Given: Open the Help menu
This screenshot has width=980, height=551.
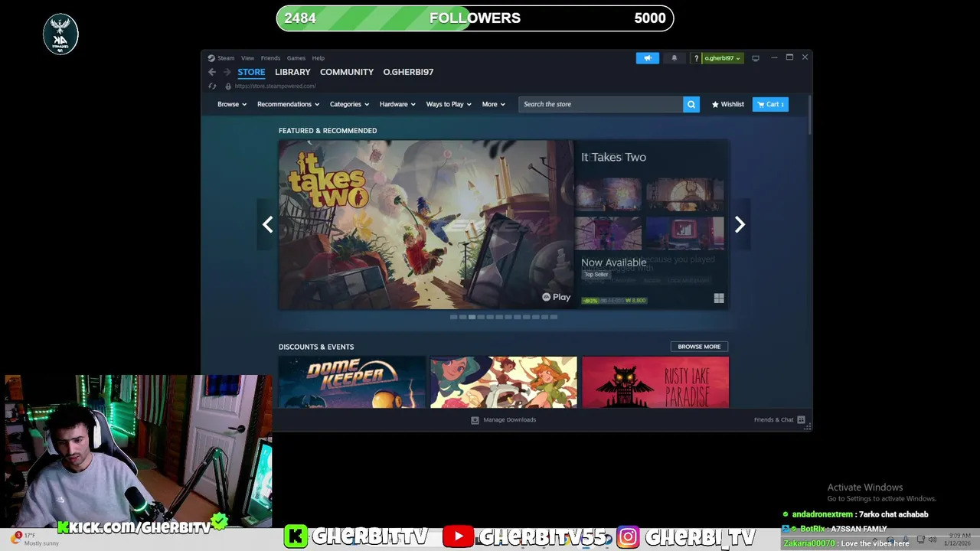Looking at the screenshot, I should [318, 58].
